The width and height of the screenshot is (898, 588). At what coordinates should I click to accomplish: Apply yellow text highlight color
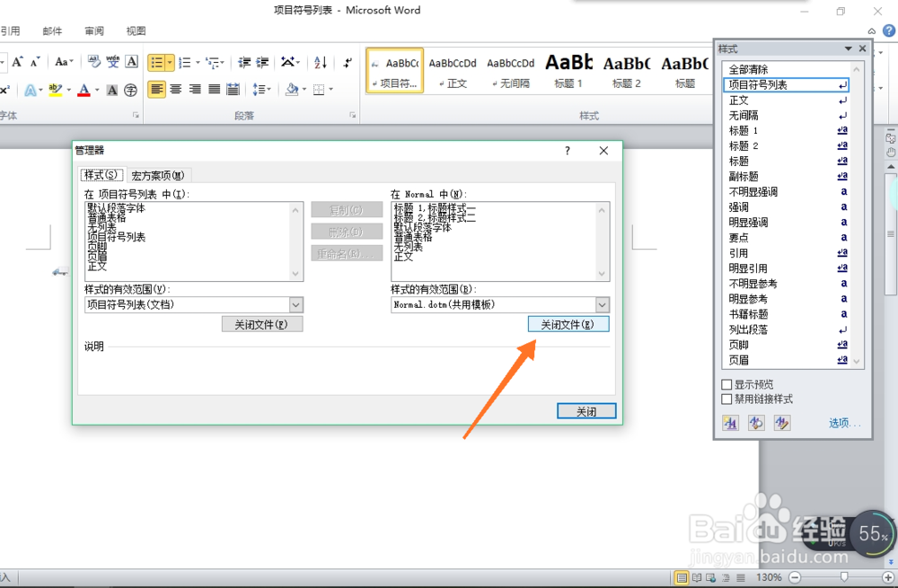tap(56, 90)
